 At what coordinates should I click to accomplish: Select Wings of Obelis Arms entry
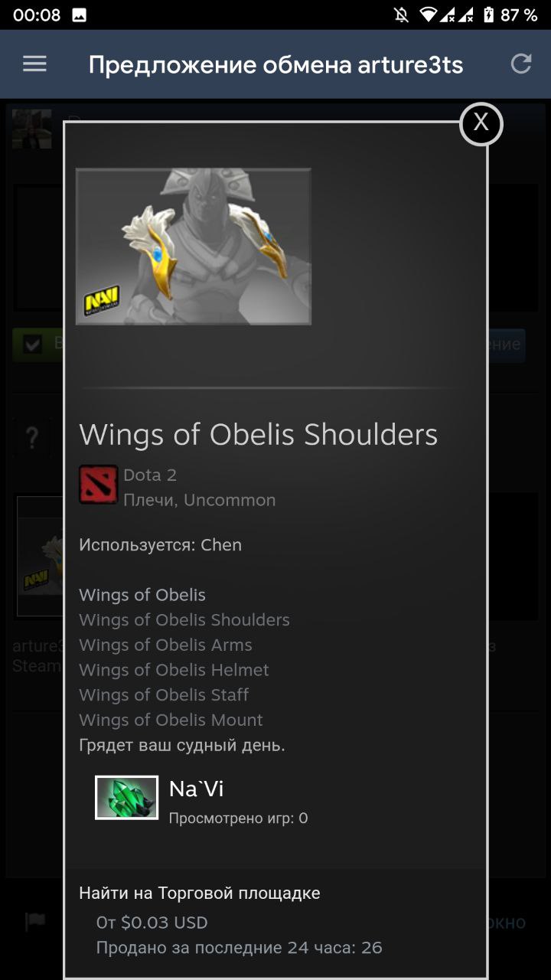[165, 645]
